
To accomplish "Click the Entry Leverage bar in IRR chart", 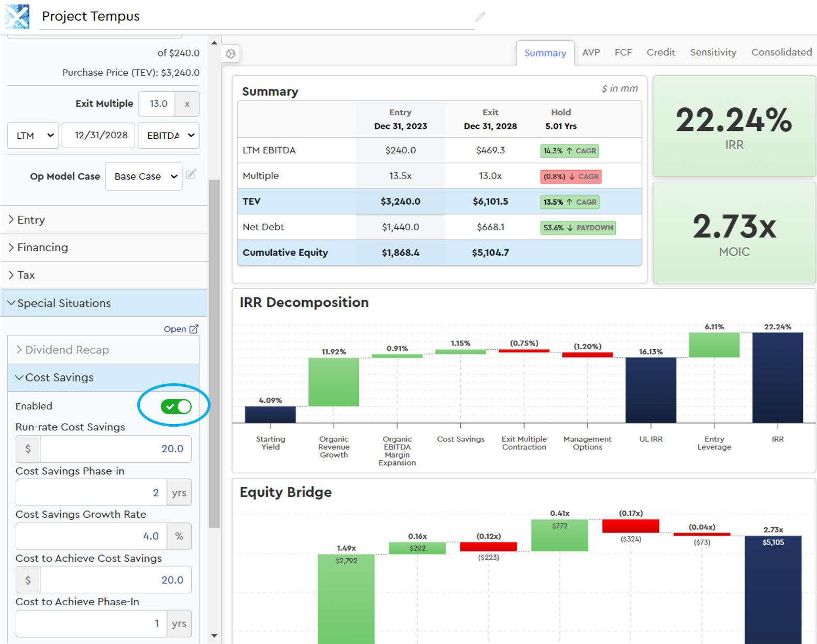I will [x=714, y=345].
